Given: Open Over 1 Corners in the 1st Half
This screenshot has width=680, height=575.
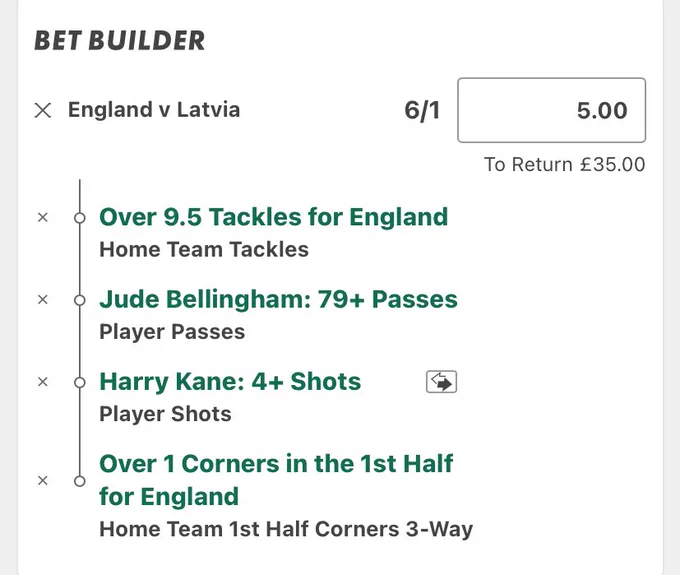Looking at the screenshot, I should tap(276, 480).
